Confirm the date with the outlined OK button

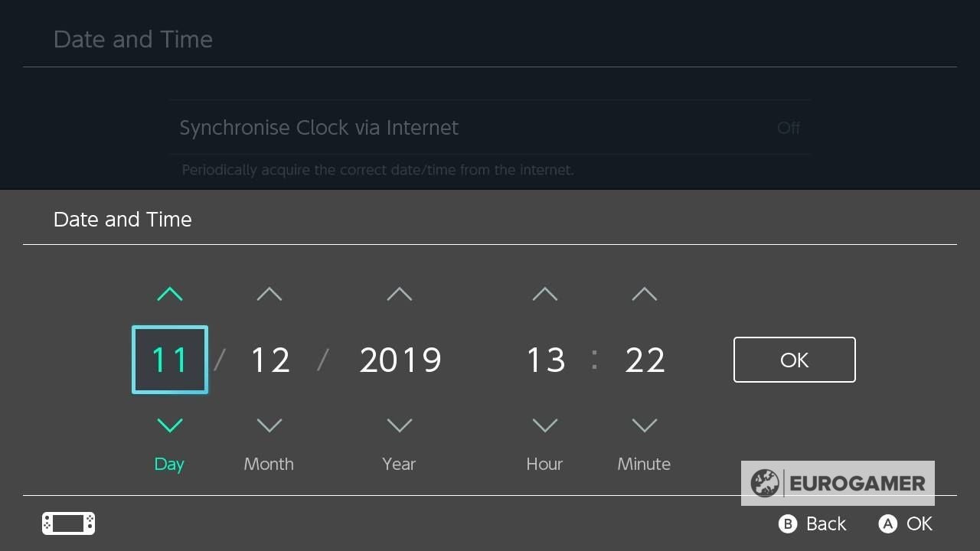[794, 360]
